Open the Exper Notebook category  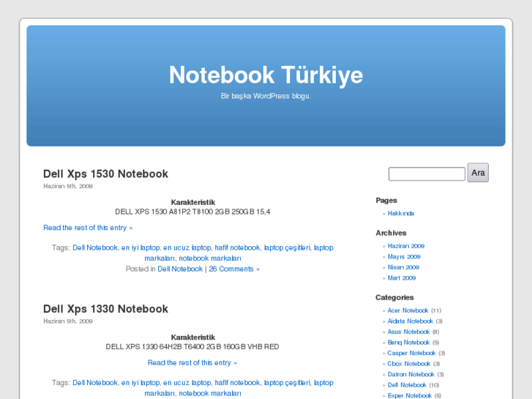(410, 395)
